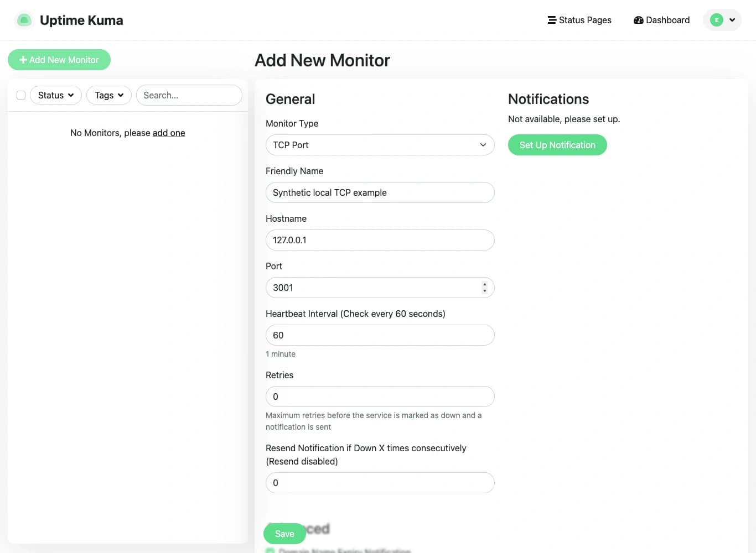Image resolution: width=756 pixels, height=553 pixels.
Task: Click the Notifications heading
Action: (548, 99)
